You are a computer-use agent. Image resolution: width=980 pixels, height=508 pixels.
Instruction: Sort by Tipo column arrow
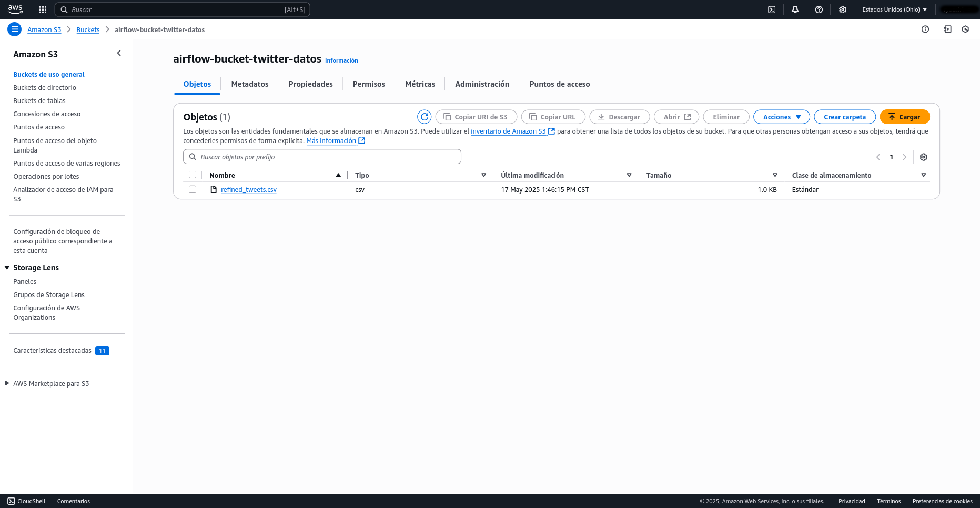[483, 175]
